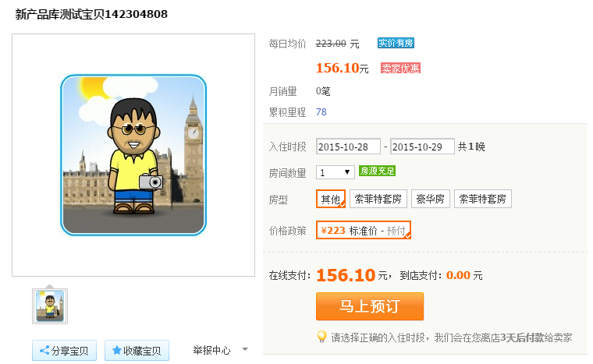The image size is (593, 364).
Task: Select the ¥223 标准价 price policy
Action: click(x=364, y=231)
